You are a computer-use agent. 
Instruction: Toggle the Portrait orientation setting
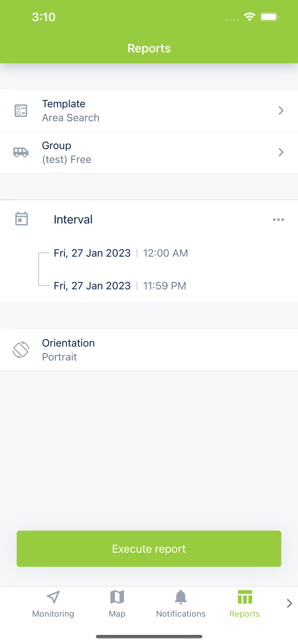coord(60,357)
